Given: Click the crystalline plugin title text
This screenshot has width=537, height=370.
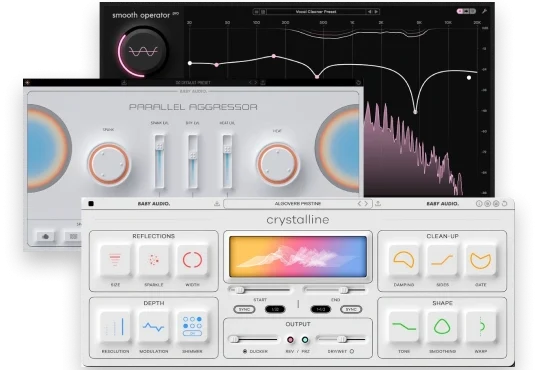Looking at the screenshot, I should (298, 220).
